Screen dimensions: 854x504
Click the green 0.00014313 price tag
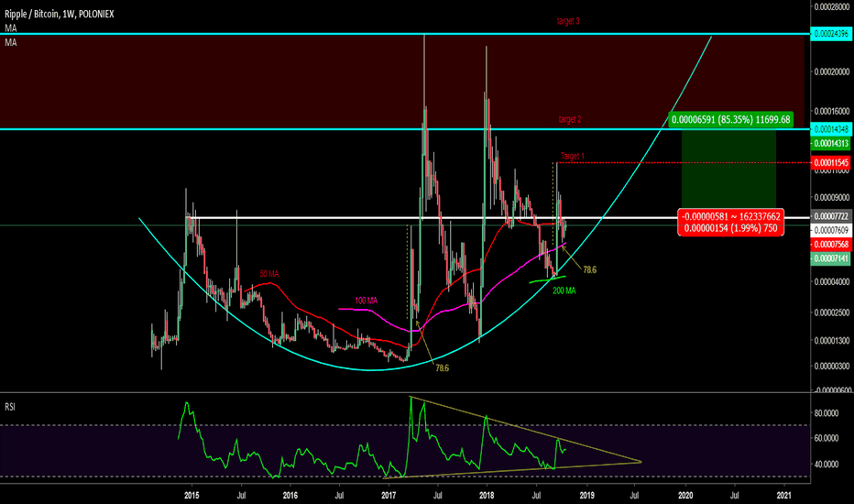pos(830,143)
